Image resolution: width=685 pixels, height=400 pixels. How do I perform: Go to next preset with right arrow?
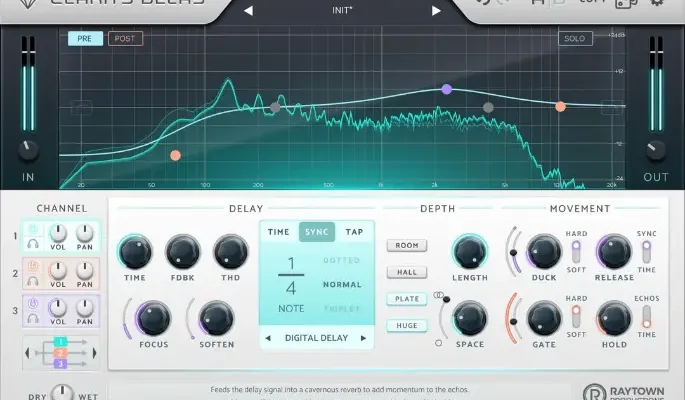pyautogui.click(x=436, y=11)
